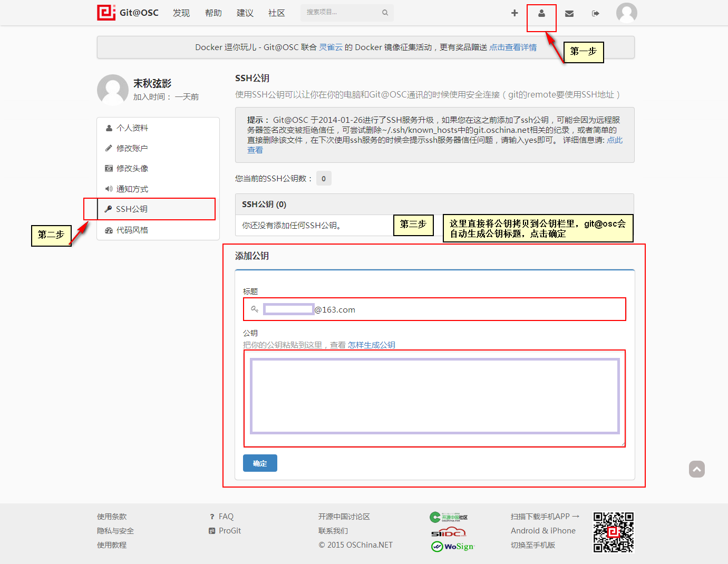
Task: Click the 末秋弦影 username text
Action: coord(152,84)
